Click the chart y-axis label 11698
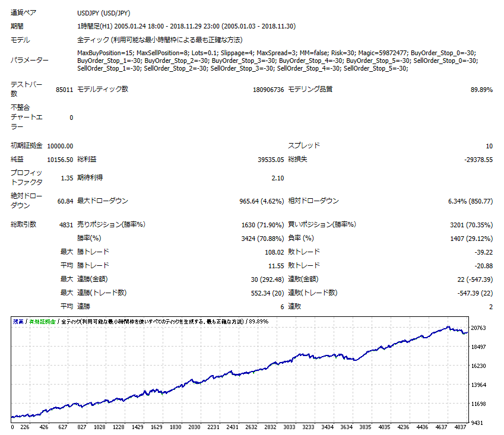 478,404
